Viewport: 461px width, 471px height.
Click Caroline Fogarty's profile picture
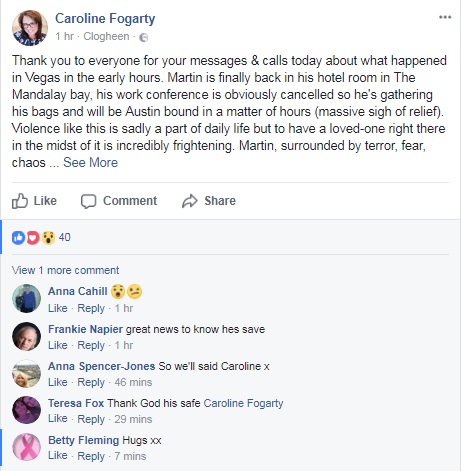pos(30,28)
